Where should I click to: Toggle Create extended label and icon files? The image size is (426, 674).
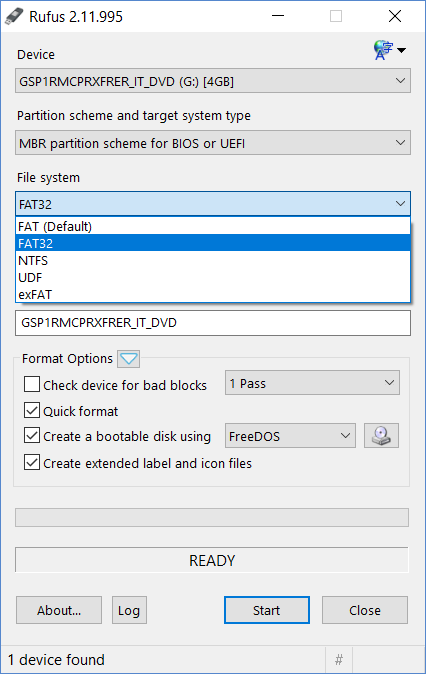pyautogui.click(x=32, y=463)
